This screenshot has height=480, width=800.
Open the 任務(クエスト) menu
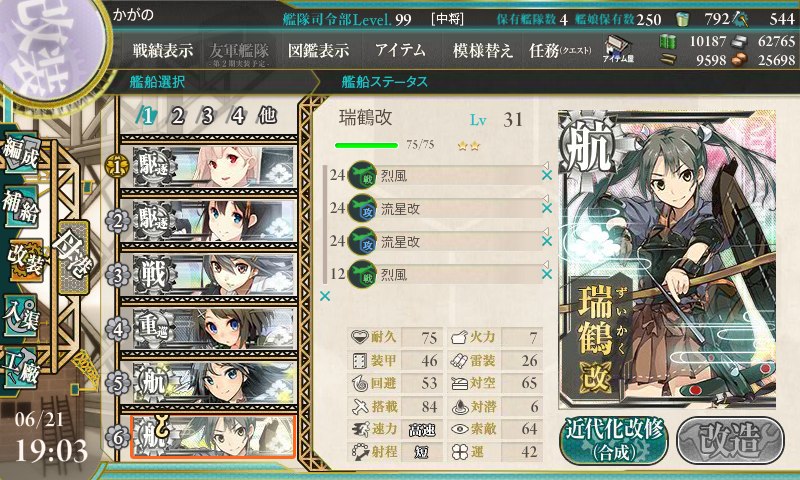click(x=560, y=50)
